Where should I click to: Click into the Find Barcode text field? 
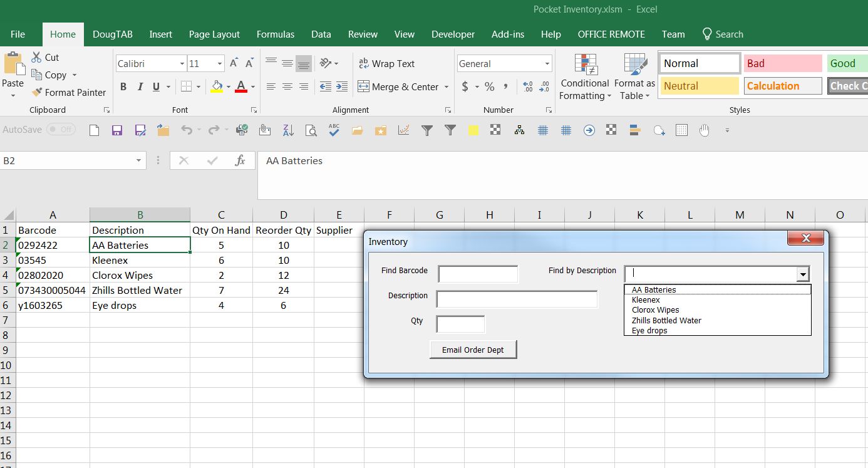click(x=478, y=274)
